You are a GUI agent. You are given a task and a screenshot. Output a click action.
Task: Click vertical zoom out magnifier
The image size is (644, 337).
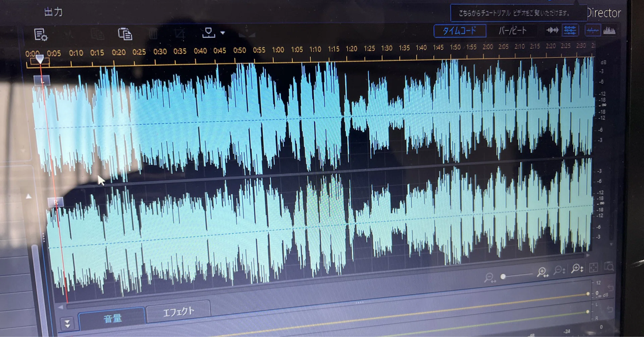[x=559, y=270]
